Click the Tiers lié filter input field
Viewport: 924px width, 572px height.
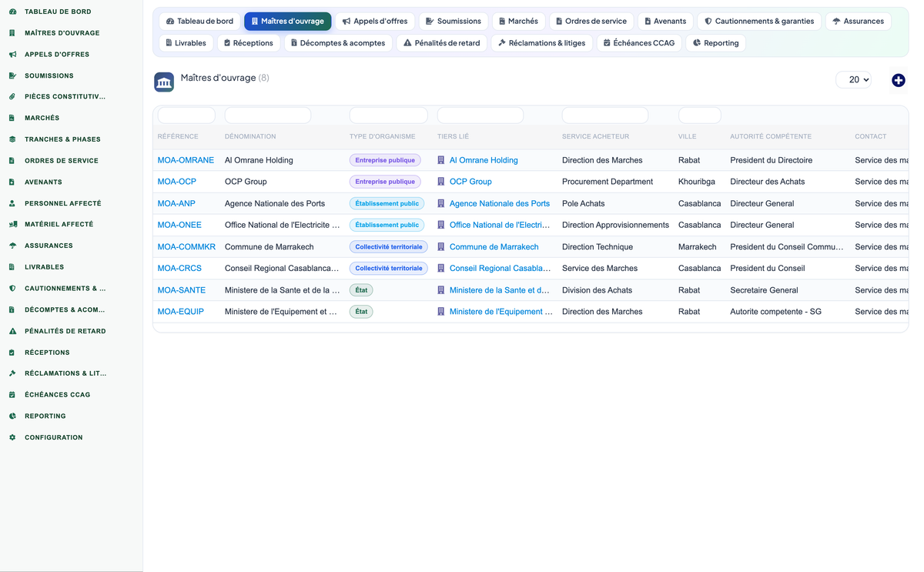pos(480,115)
